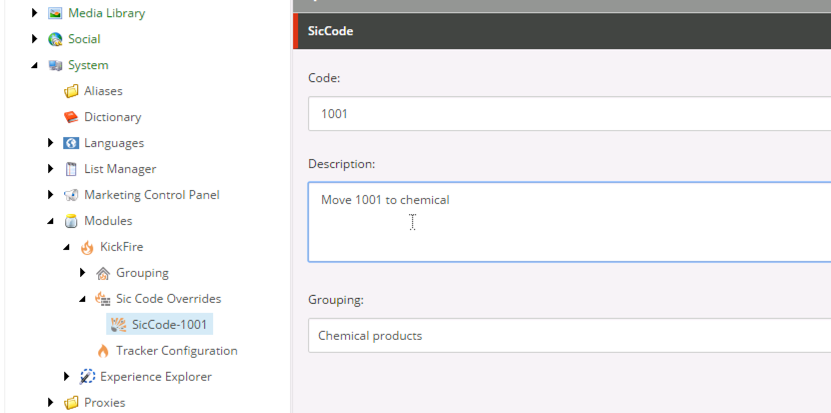Viewport: 831px width, 413px height.
Task: Click the Tracker Configuration flame icon
Action: tap(103, 351)
